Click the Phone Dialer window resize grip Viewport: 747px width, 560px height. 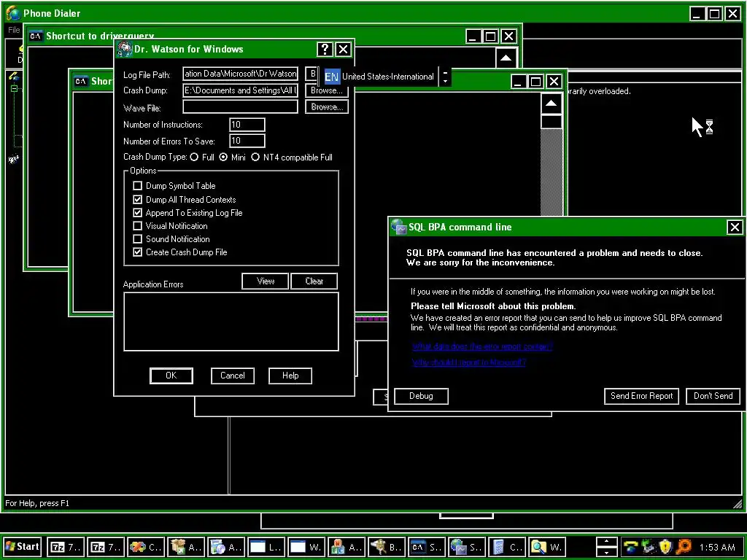coord(737,503)
